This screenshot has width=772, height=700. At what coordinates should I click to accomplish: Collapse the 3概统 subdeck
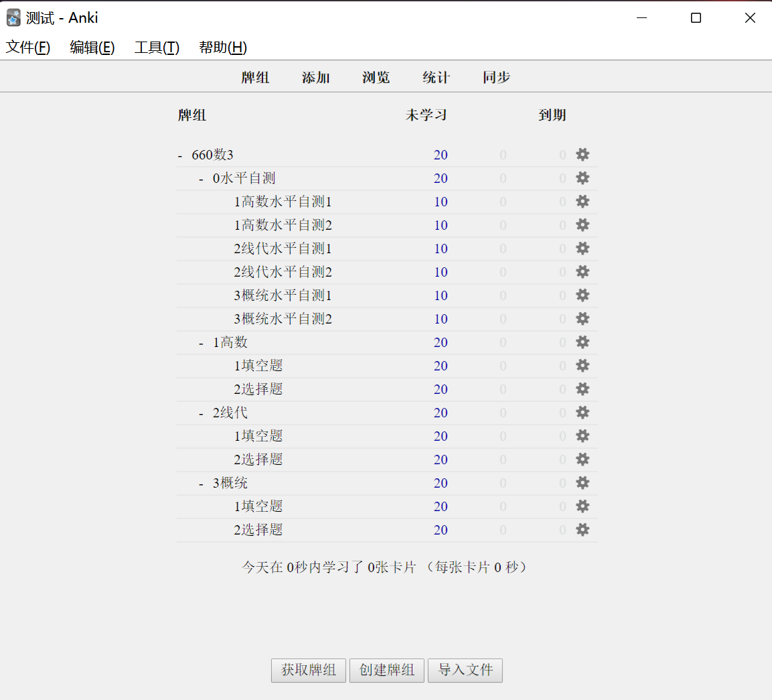(x=201, y=484)
